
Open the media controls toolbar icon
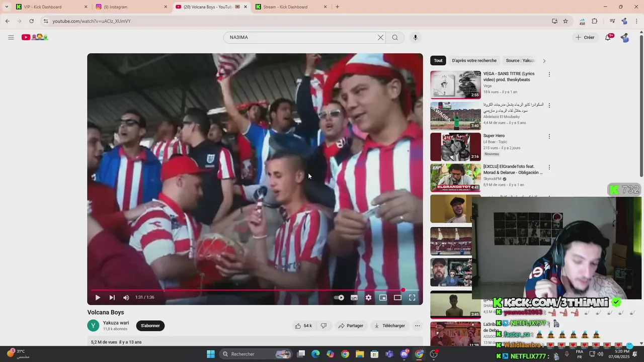click(x=612, y=21)
